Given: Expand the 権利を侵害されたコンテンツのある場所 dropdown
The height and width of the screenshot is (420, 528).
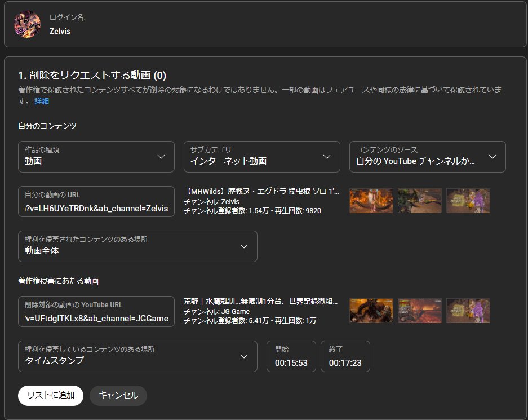Looking at the screenshot, I should (137, 246).
